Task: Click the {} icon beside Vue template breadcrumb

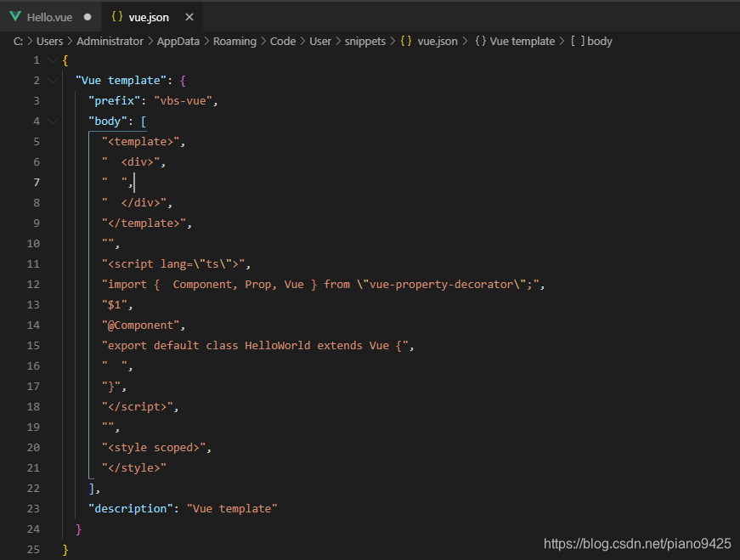Action: (483, 41)
